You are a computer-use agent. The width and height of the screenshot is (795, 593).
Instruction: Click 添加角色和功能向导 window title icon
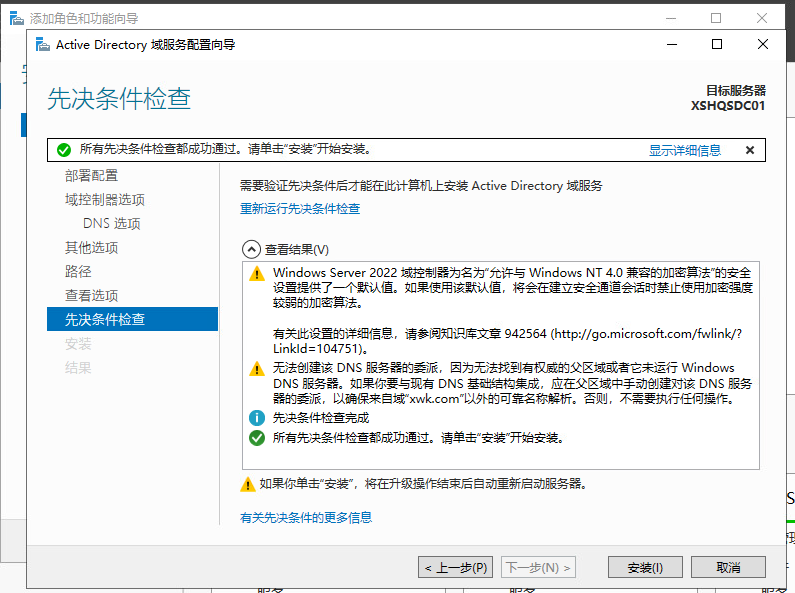[x=17, y=19]
